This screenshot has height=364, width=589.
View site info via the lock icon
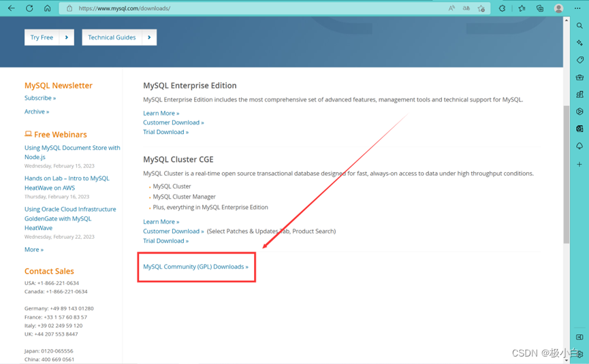coord(69,8)
